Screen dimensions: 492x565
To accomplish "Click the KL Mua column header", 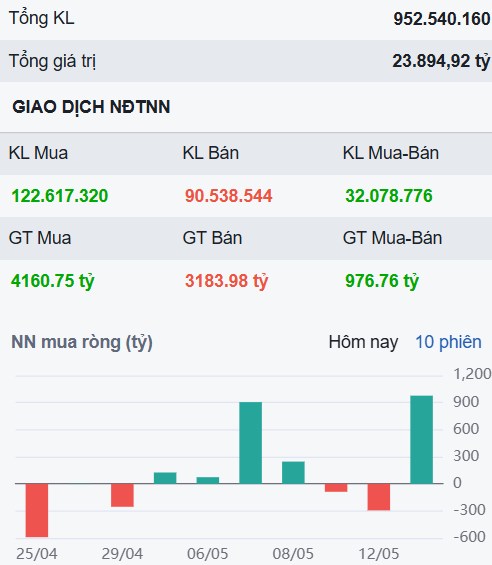I will tap(38, 153).
